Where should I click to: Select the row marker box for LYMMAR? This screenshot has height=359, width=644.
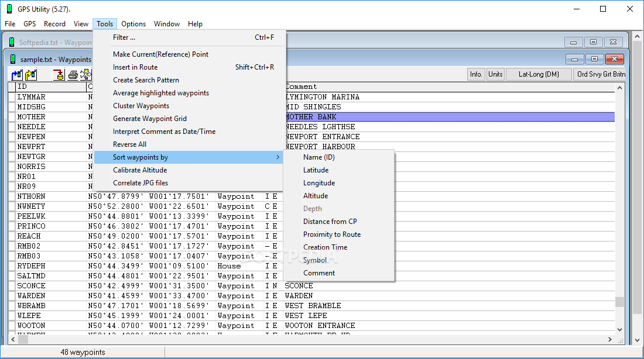[x=12, y=97]
